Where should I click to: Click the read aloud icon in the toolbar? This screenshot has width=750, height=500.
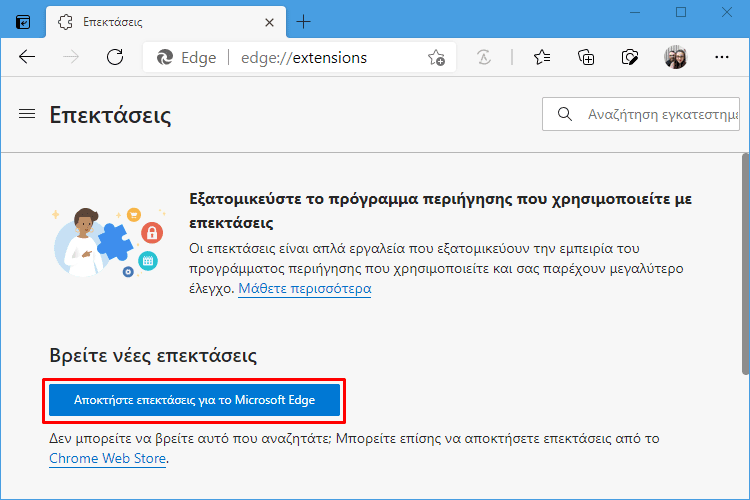tap(484, 57)
